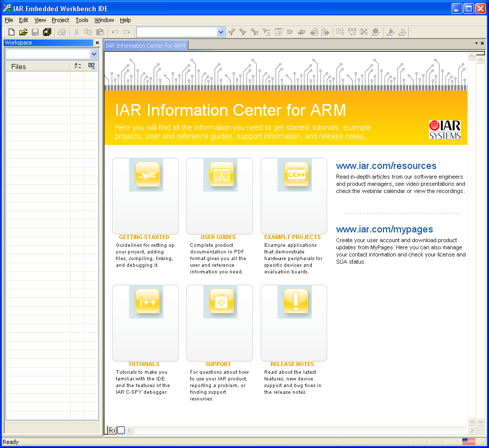The height and width of the screenshot is (448, 489).
Task: Click the SUPPORT heading link
Action: pos(218,364)
